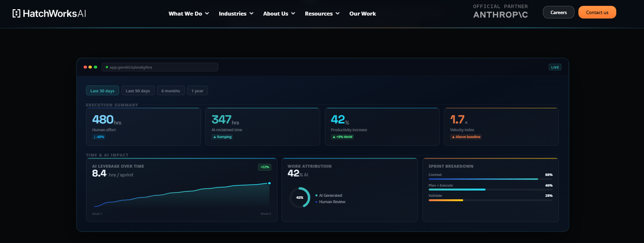Click the orange Contact us button

pos(597,12)
